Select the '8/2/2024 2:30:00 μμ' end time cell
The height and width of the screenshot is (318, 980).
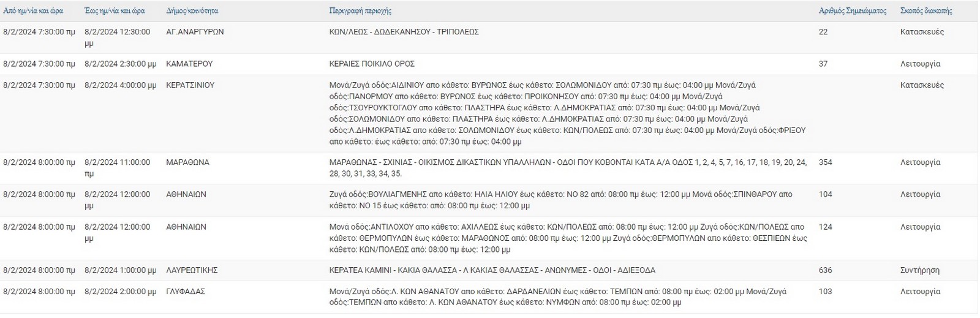pos(120,64)
